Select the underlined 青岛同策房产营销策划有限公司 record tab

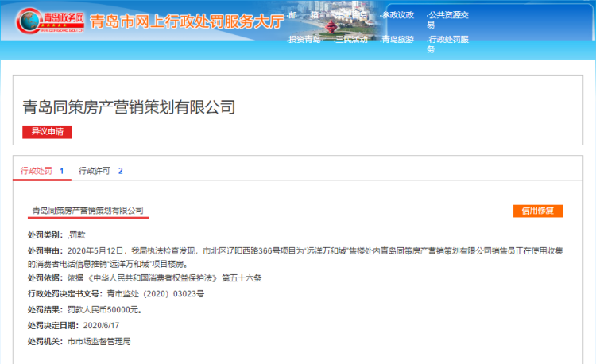[87, 211]
